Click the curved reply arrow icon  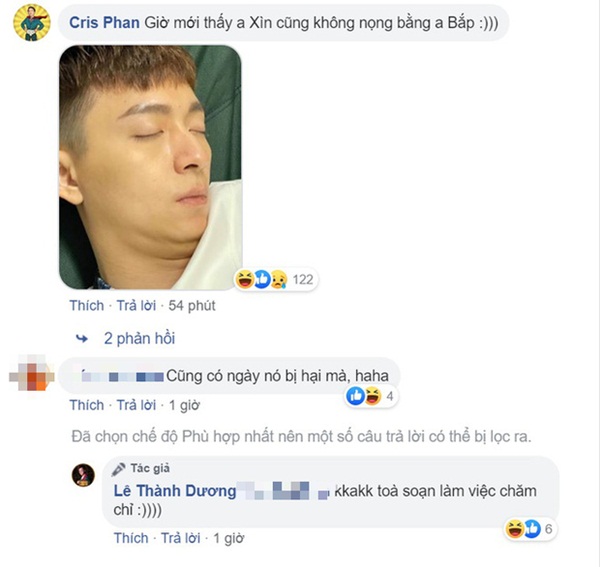click(x=82, y=339)
